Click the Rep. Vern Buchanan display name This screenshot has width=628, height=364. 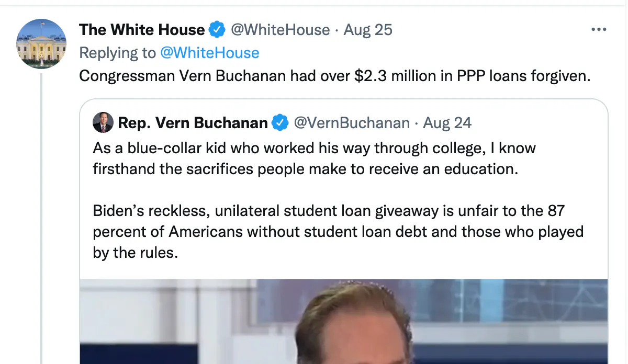(193, 123)
